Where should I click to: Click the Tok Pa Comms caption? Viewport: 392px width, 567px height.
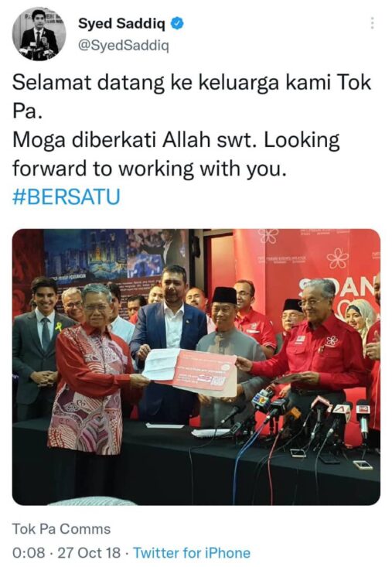pos(61,529)
